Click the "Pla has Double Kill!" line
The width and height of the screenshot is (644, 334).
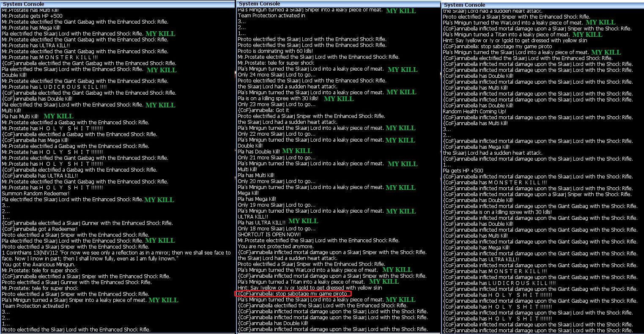click(x=258, y=151)
